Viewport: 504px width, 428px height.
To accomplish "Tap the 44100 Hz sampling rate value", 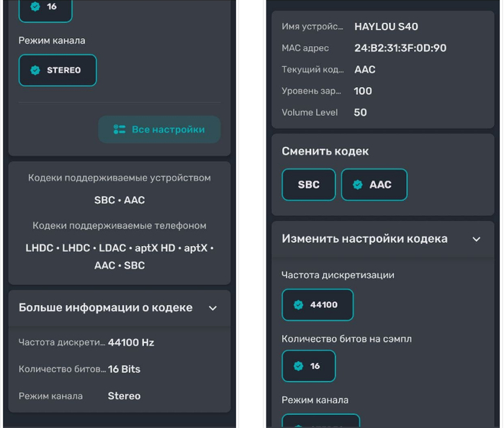I will (131, 342).
